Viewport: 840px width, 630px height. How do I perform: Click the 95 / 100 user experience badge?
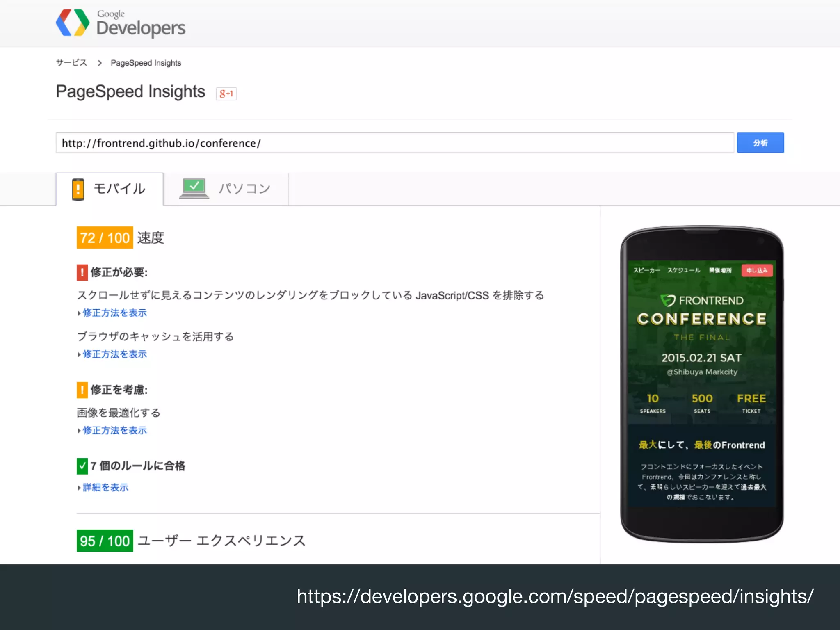(105, 541)
